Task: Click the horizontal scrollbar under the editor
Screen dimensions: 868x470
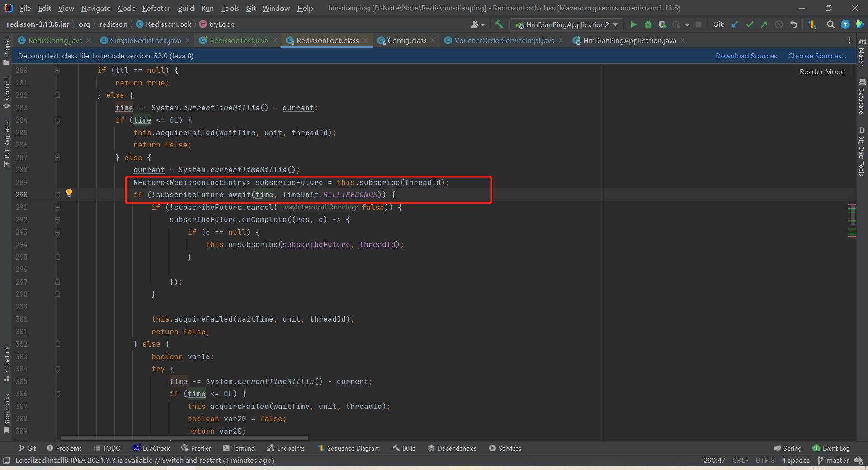Action: pos(184,438)
